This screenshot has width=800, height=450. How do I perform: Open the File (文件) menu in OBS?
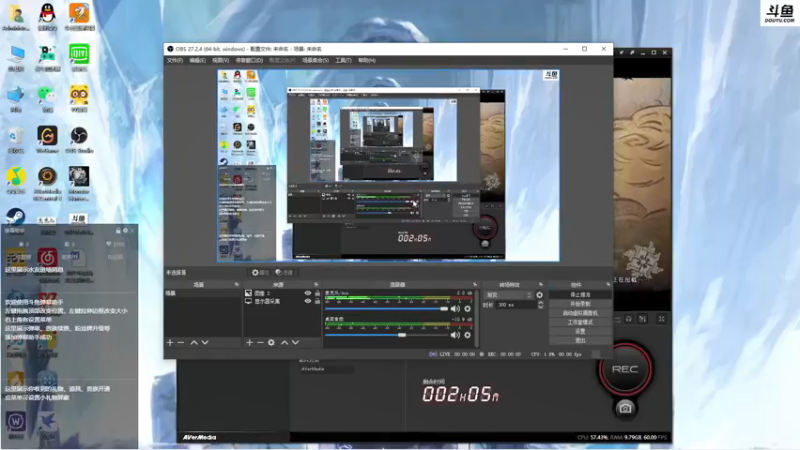[174, 60]
